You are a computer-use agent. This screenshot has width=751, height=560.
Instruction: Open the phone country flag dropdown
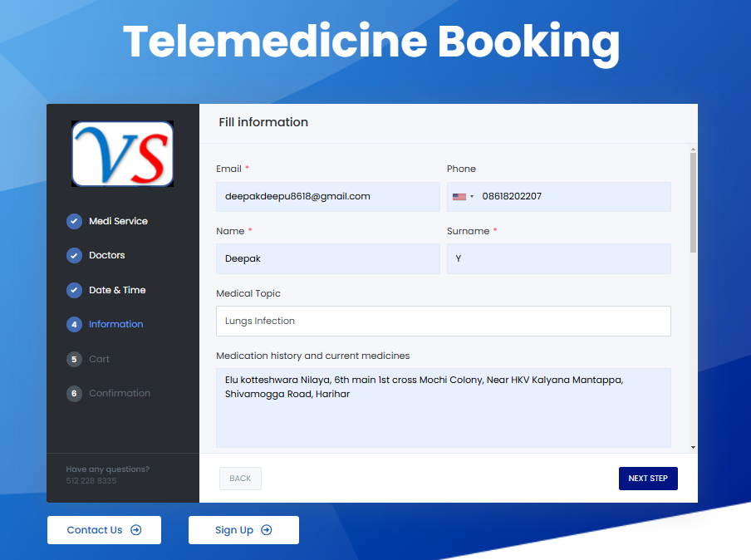[463, 196]
